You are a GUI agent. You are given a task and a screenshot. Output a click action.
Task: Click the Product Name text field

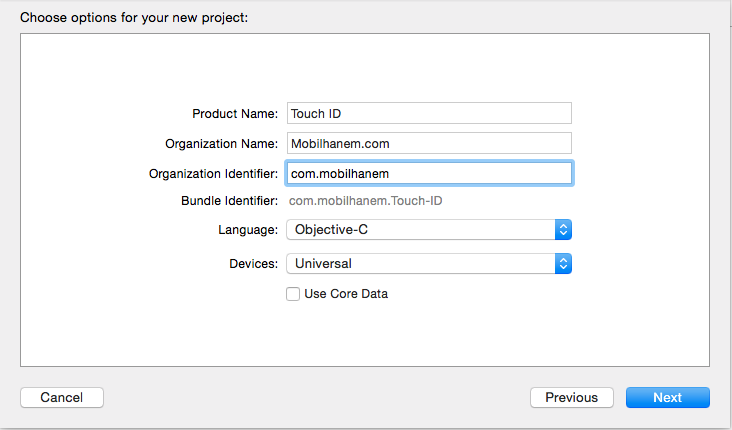point(429,113)
